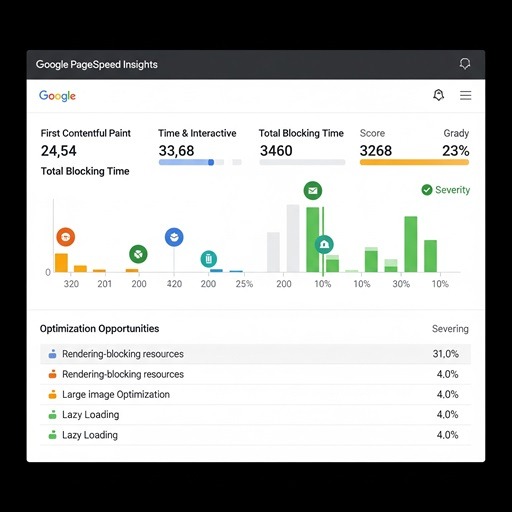Click the Severity legend label
This screenshot has width=512, height=512.
pyautogui.click(x=453, y=190)
